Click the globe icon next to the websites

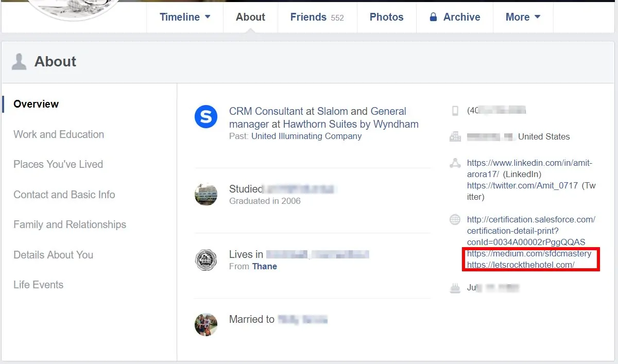point(455,219)
